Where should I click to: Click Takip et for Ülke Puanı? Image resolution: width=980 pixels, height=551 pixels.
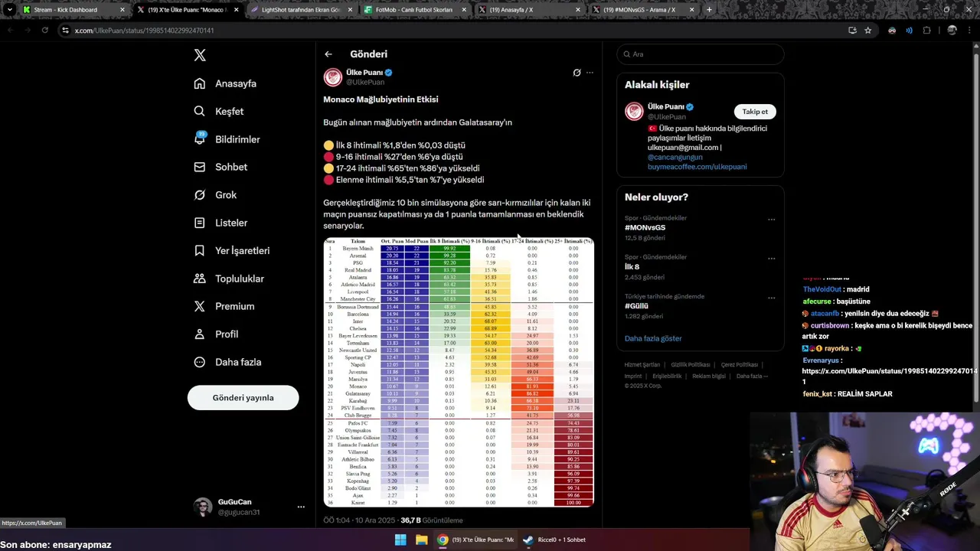tap(755, 112)
